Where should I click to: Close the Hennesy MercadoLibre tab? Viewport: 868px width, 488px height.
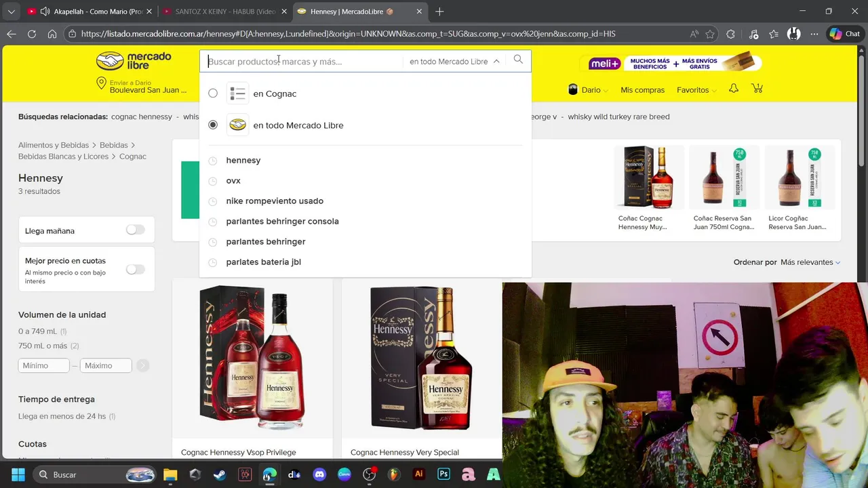coord(419,12)
